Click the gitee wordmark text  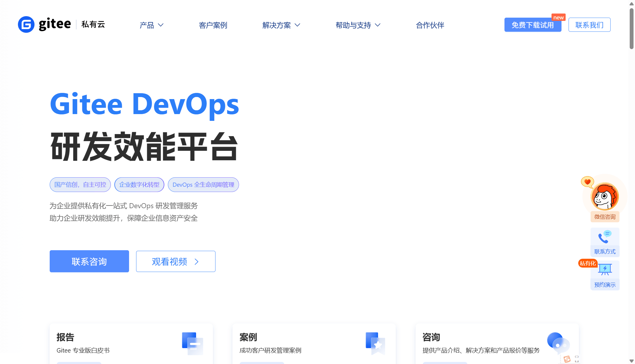pos(55,24)
